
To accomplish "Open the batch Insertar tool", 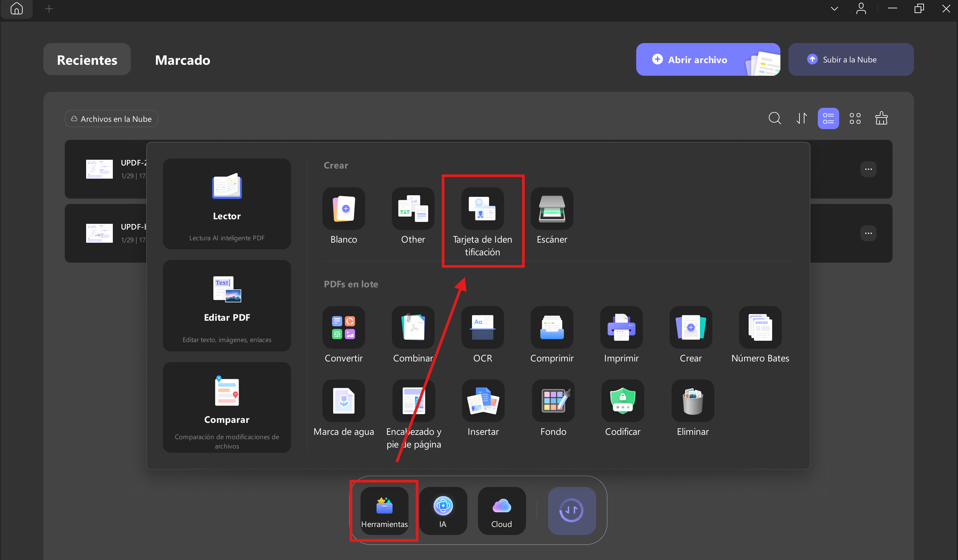I will [483, 401].
